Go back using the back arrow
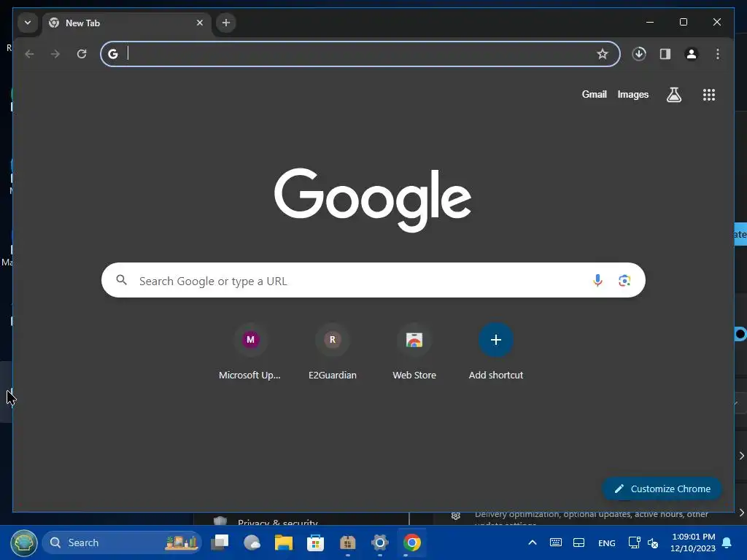This screenshot has width=747, height=560. tap(29, 54)
